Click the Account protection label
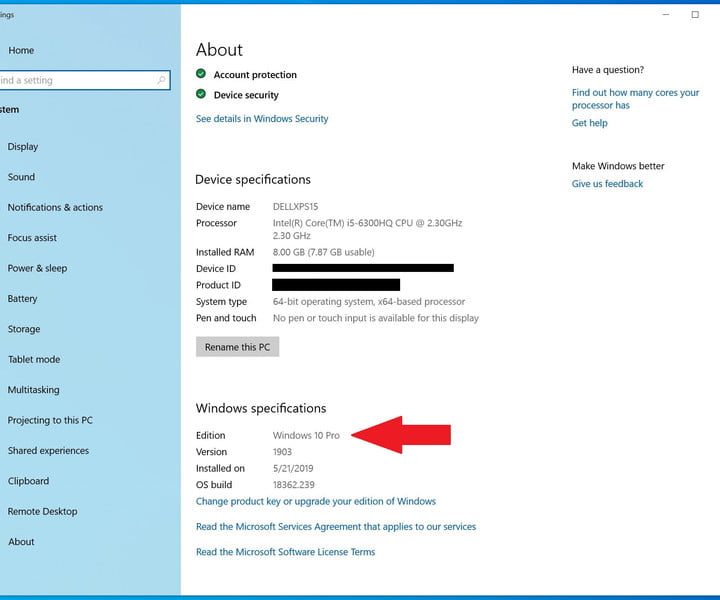The width and height of the screenshot is (720, 600). [x=255, y=75]
